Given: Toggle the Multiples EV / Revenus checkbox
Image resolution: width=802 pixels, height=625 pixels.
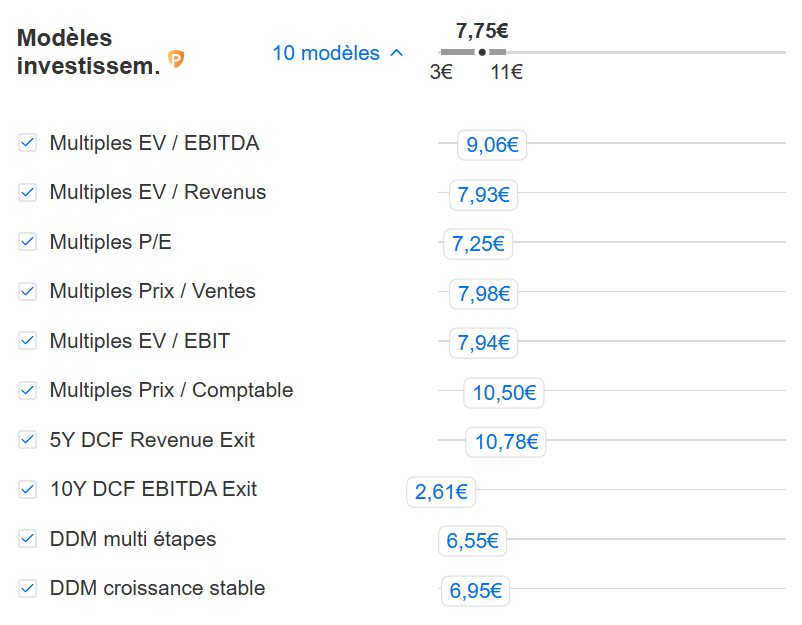Looking at the screenshot, I should pyautogui.click(x=28, y=192).
